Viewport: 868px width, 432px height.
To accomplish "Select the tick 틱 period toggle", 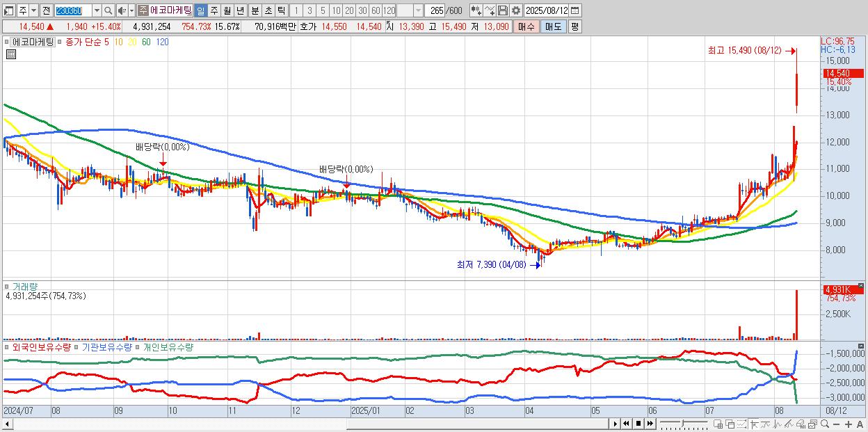I will [281, 10].
